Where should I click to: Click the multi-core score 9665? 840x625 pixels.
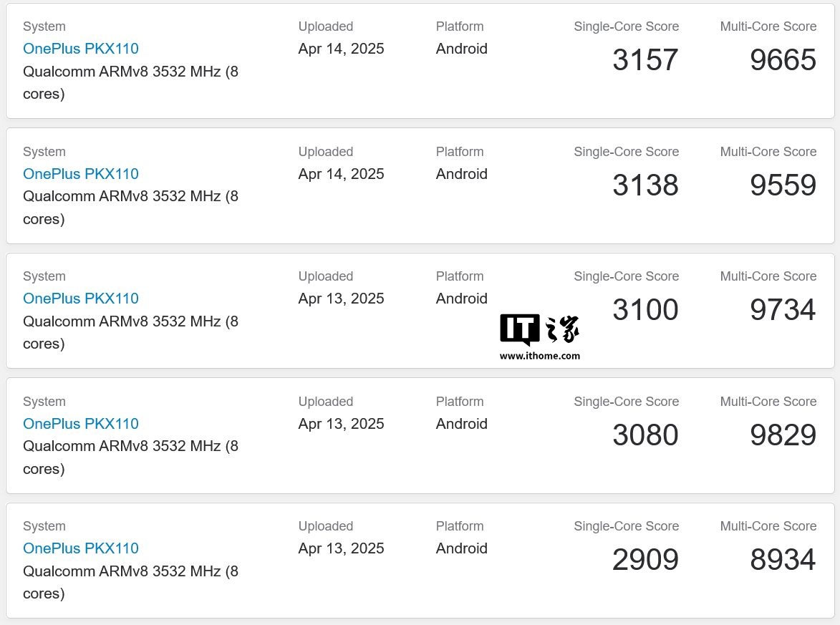coord(783,60)
